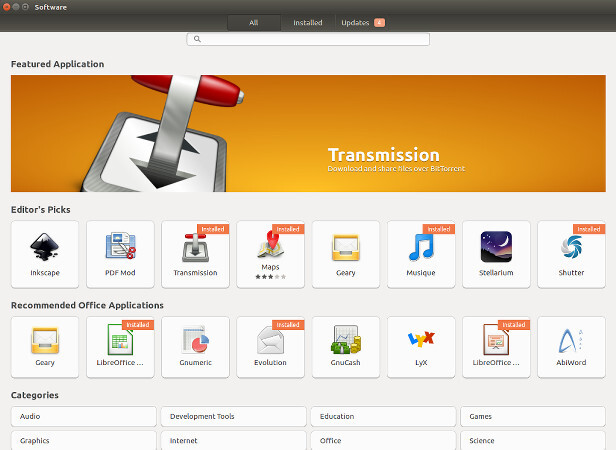The height and width of the screenshot is (450, 616).
Task: Select the LyX document app tile
Action: 421,347
